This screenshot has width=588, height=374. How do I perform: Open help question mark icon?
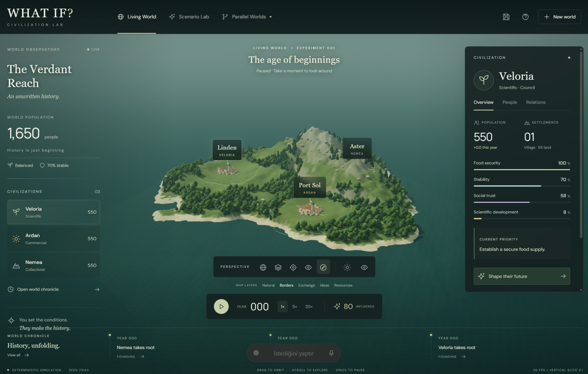coord(525,17)
